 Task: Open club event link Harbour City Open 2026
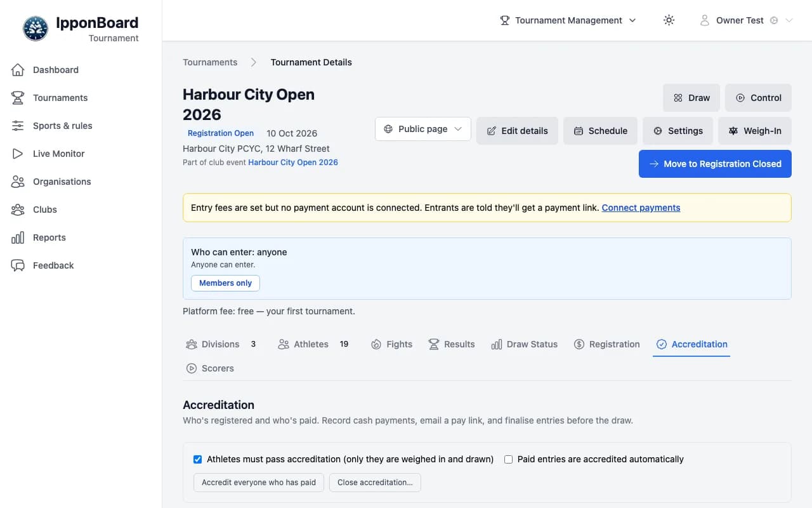pos(293,163)
